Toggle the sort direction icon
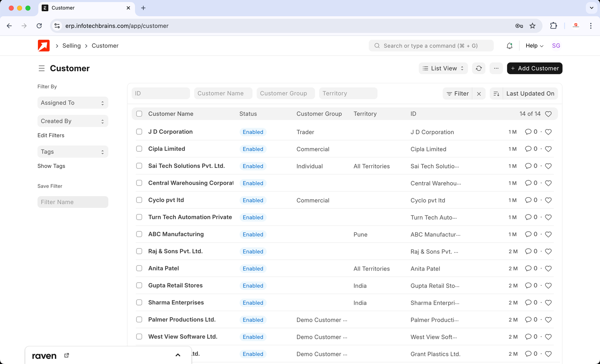The image size is (600, 364). (x=496, y=94)
